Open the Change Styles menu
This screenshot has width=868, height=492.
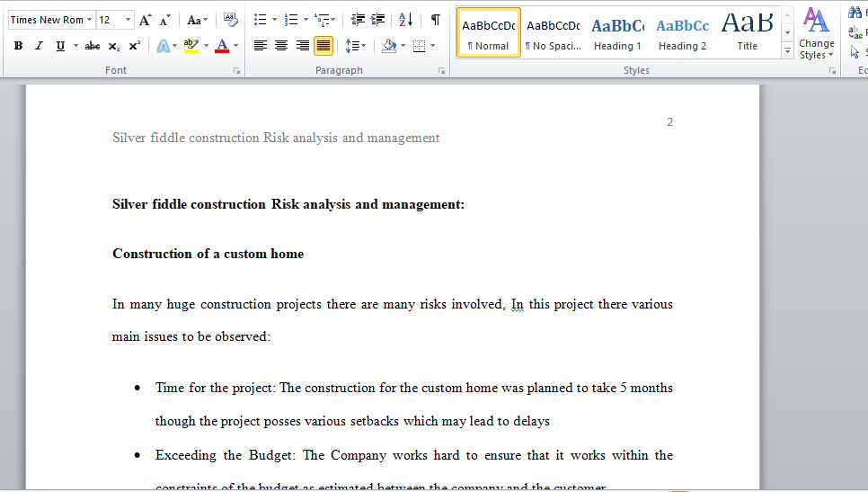tap(817, 33)
